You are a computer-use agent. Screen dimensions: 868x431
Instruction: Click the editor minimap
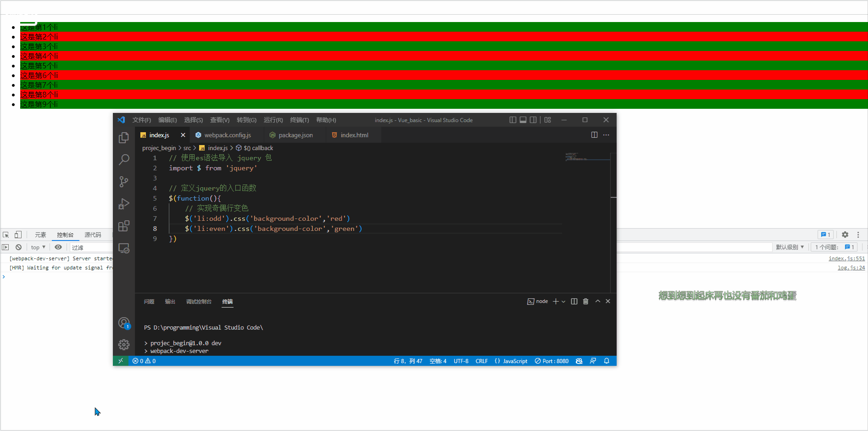tap(587, 157)
